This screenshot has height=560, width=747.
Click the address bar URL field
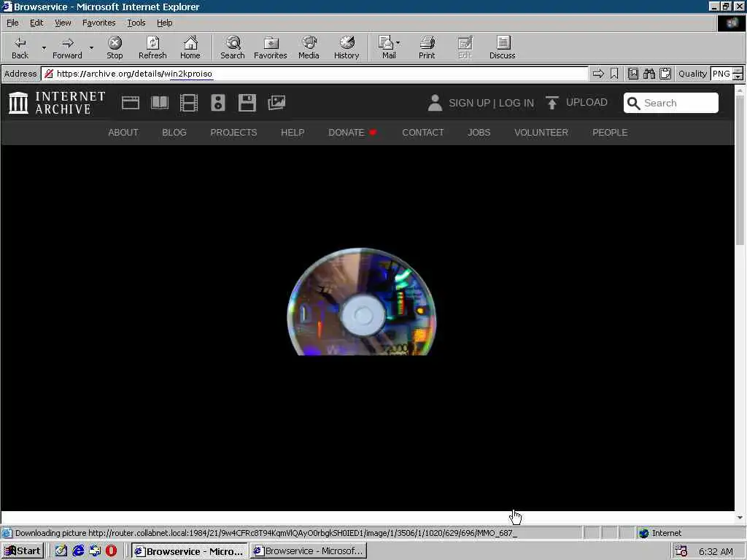tap(314, 74)
